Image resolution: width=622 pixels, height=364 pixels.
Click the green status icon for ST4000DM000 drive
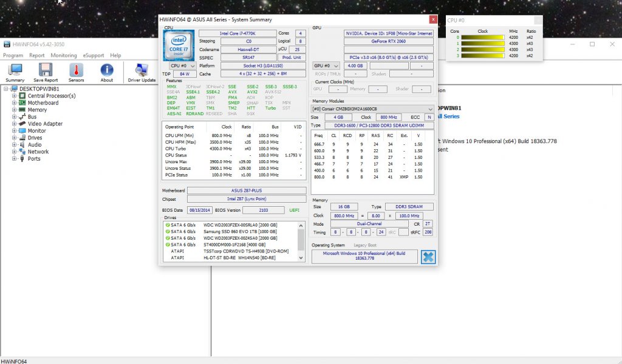168,244
